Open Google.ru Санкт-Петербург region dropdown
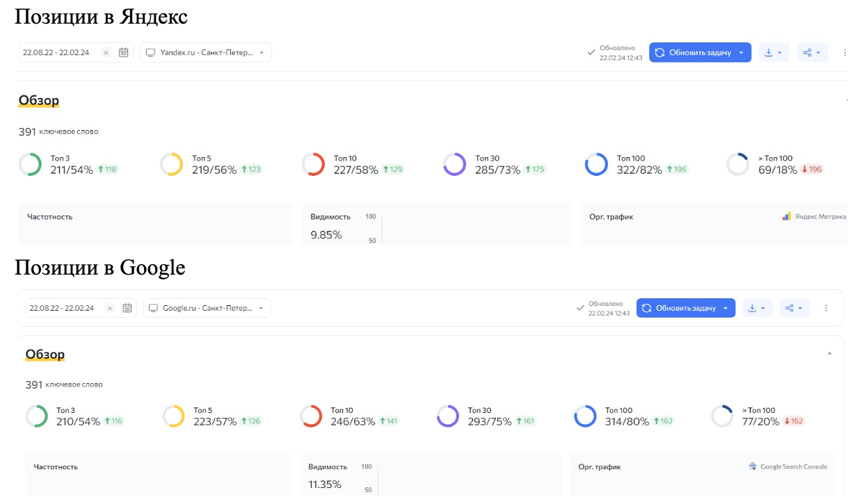This screenshot has height=504, width=848. tap(207, 308)
